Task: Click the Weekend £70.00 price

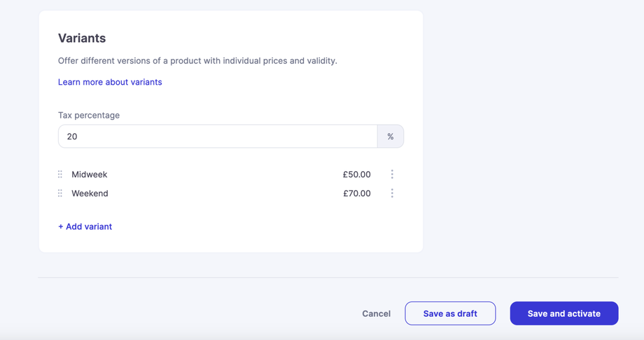Action: pyautogui.click(x=356, y=193)
